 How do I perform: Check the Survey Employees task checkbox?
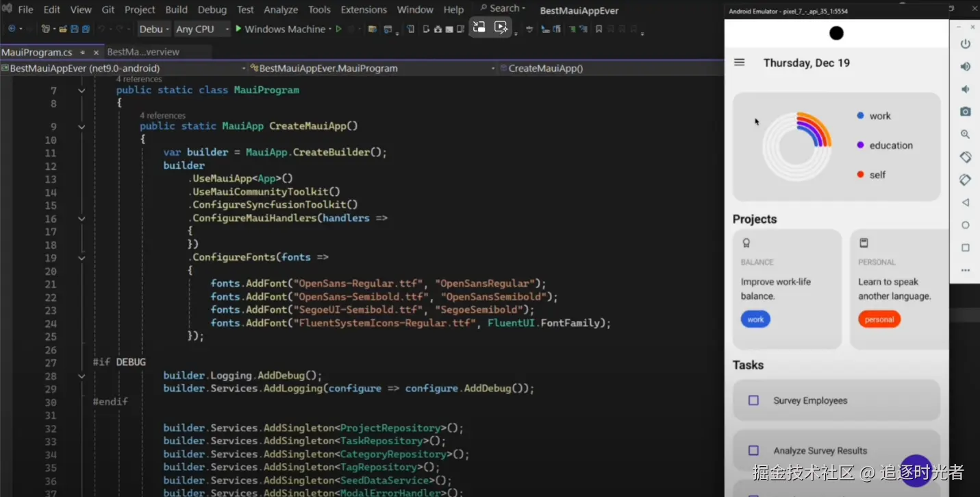point(753,400)
